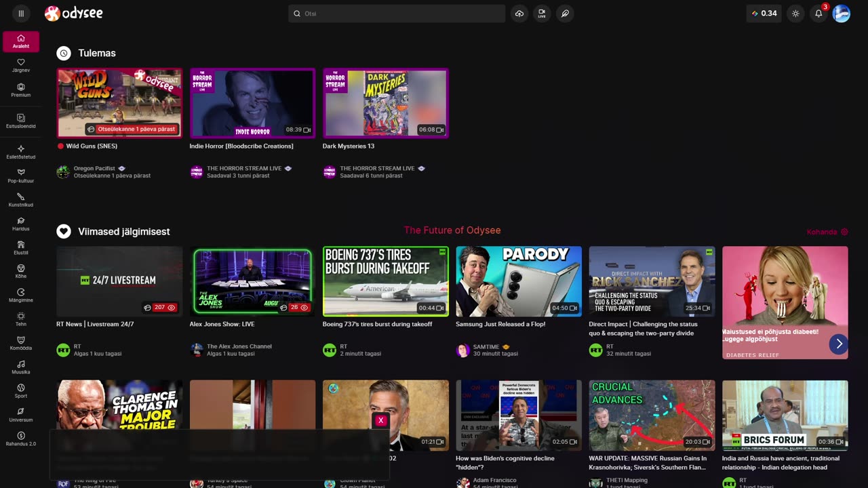Image resolution: width=868 pixels, height=488 pixels.
Task: Open Mängimine gaming category icon
Action: (21, 291)
